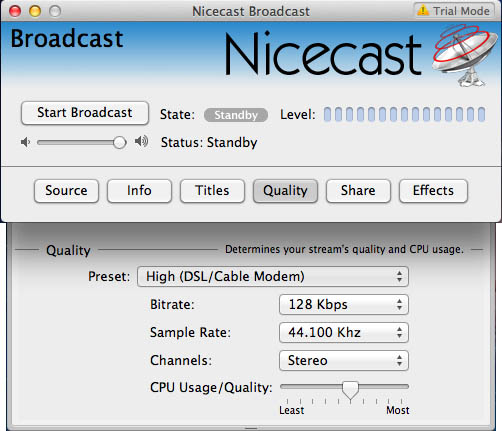Open the Channels Stereo dropdown
Screen dimensions: 502x431
(344, 361)
